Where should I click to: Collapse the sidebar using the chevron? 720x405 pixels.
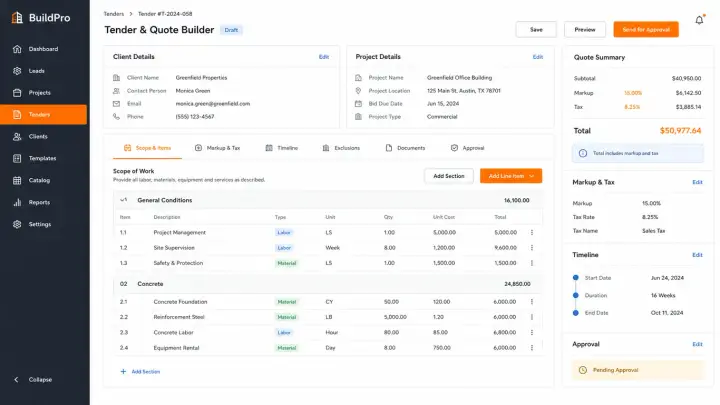(x=17, y=379)
